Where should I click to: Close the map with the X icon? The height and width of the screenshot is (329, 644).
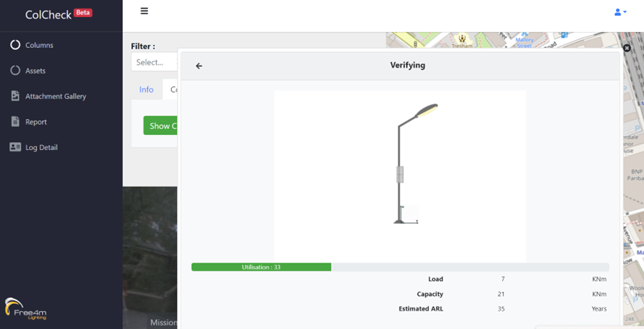tap(627, 48)
